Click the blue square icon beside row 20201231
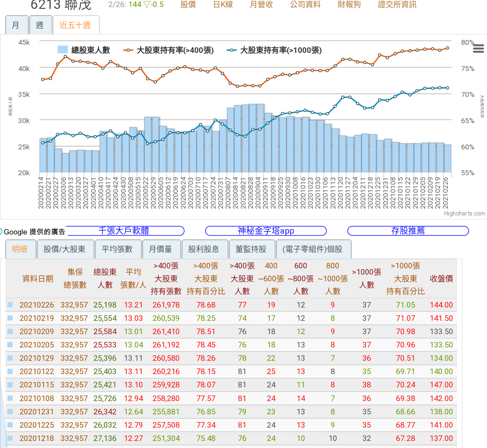487x448 pixels. click(10, 411)
